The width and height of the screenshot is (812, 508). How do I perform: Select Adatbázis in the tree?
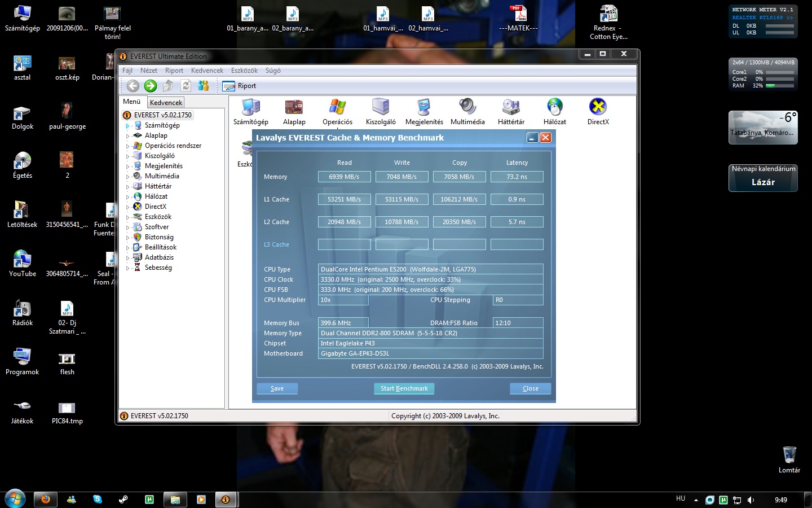159,257
